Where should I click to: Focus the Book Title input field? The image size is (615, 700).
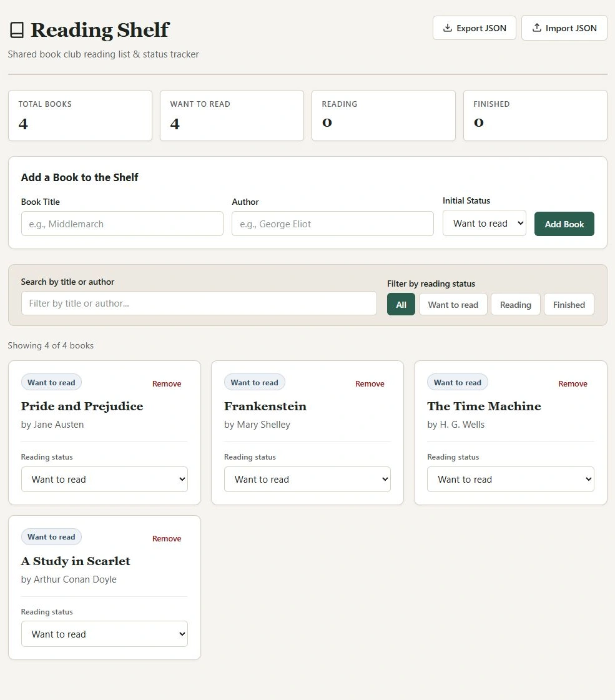point(122,224)
